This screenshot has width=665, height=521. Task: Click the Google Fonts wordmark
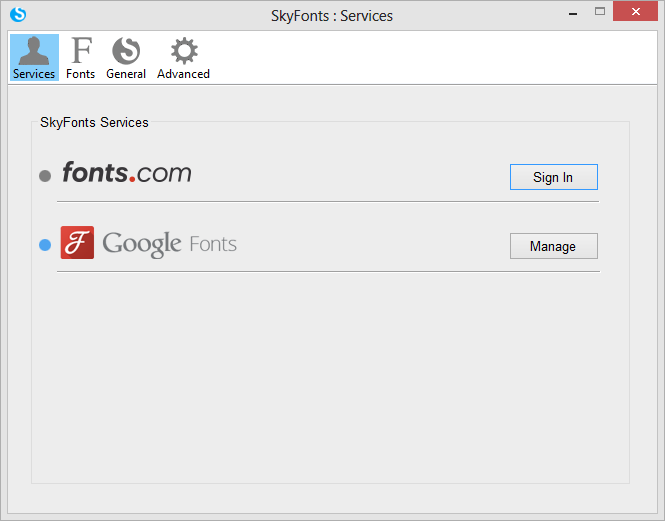click(x=170, y=244)
